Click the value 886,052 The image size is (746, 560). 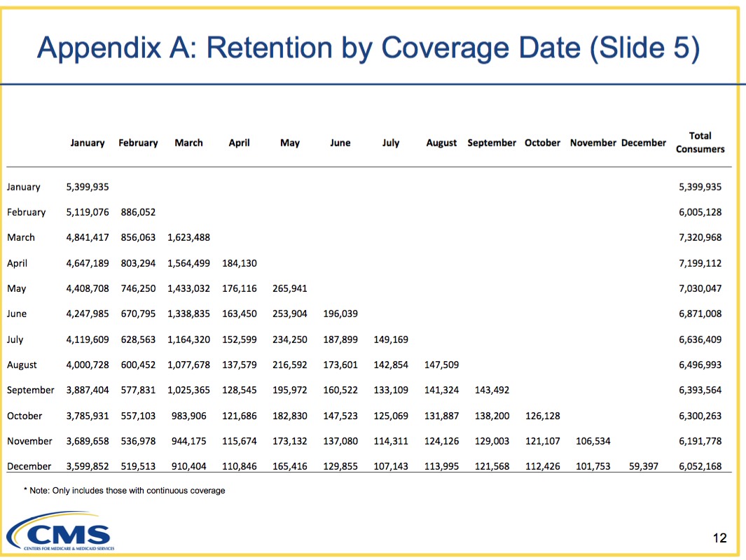138,213
